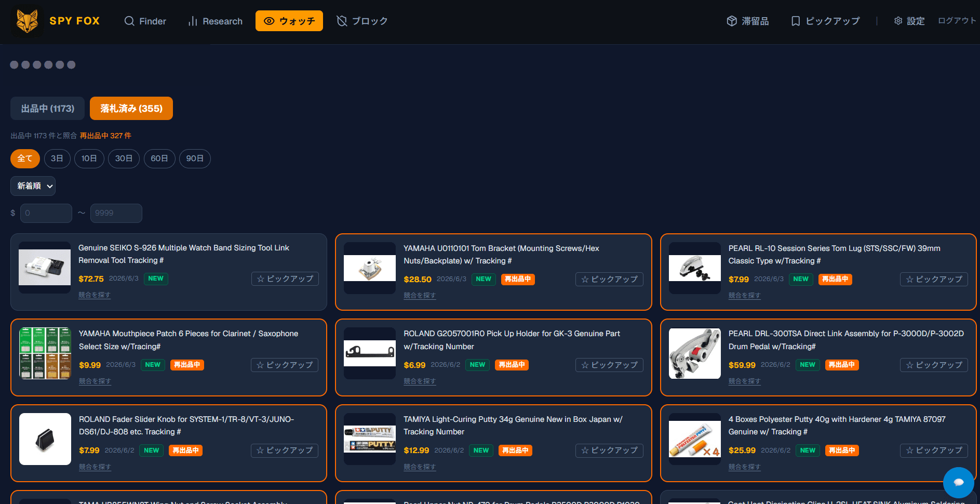980x504 pixels.
Task: Click the ログアウト logout link
Action: [957, 21]
